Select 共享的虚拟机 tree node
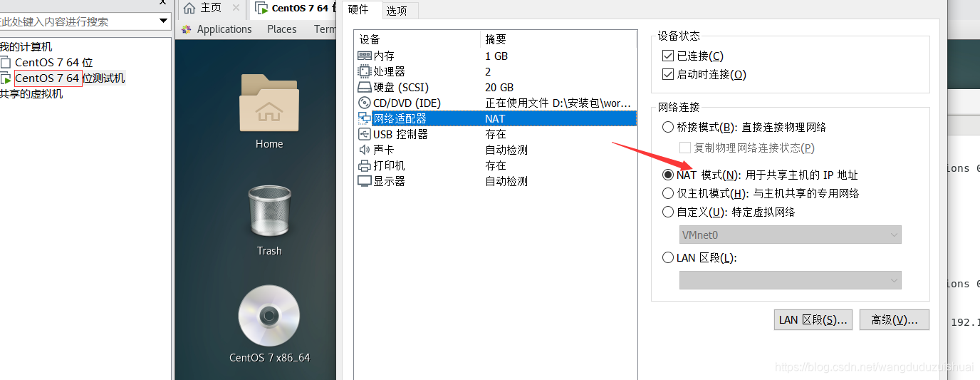Screen dimensions: 980x380 click(31, 94)
